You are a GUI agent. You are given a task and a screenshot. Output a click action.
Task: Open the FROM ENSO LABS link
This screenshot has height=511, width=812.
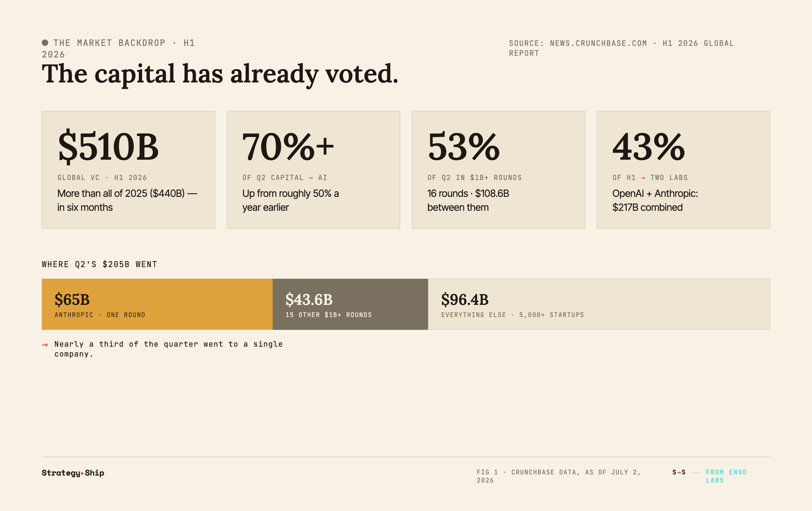point(726,476)
